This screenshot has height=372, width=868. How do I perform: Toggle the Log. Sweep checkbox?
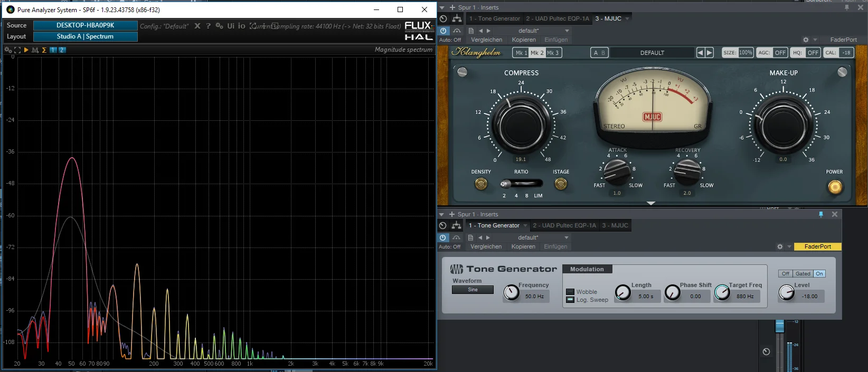pyautogui.click(x=570, y=300)
